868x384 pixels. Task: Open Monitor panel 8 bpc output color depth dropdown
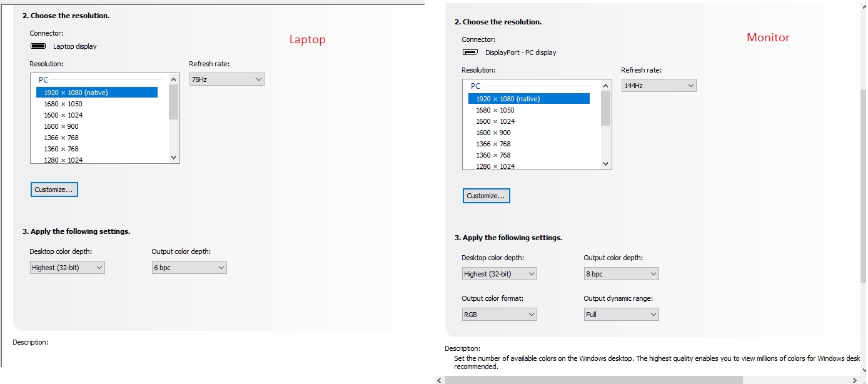pyautogui.click(x=622, y=274)
